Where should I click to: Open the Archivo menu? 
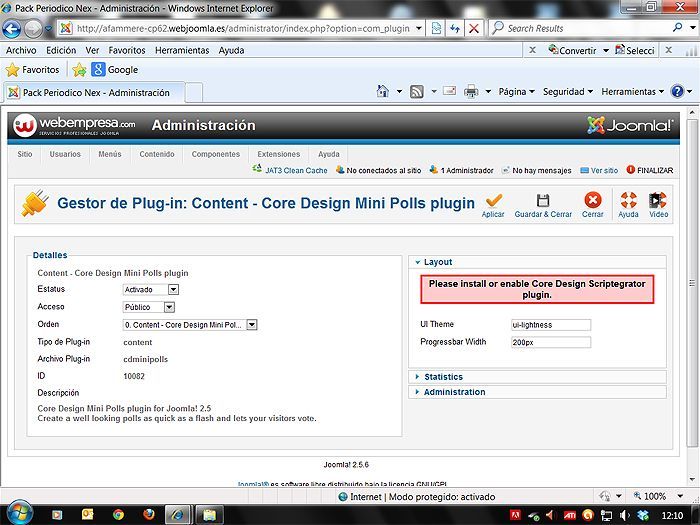click(x=21, y=50)
